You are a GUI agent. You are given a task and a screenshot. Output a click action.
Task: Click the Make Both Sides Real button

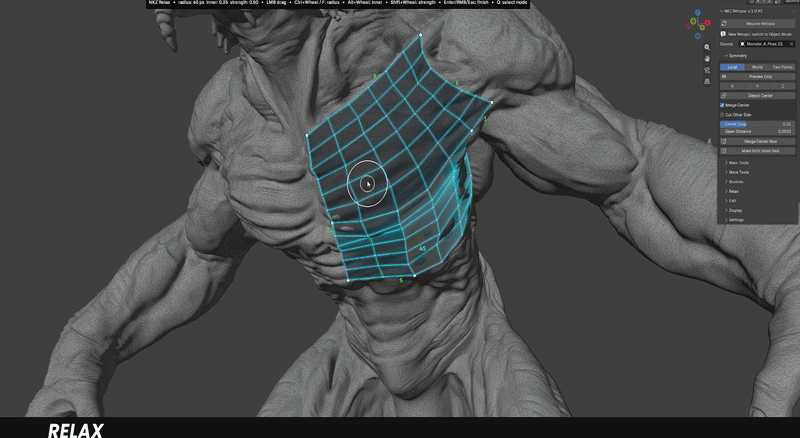[x=757, y=151]
